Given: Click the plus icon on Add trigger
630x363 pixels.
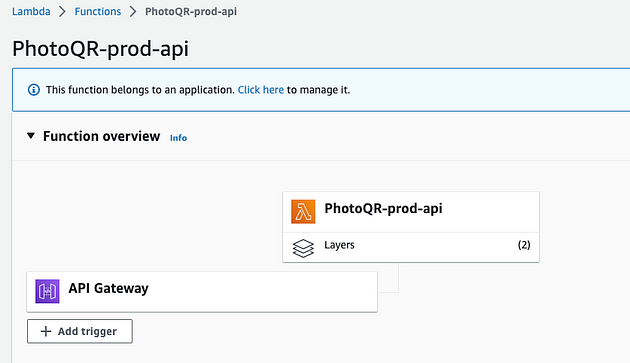Looking at the screenshot, I should (x=46, y=331).
